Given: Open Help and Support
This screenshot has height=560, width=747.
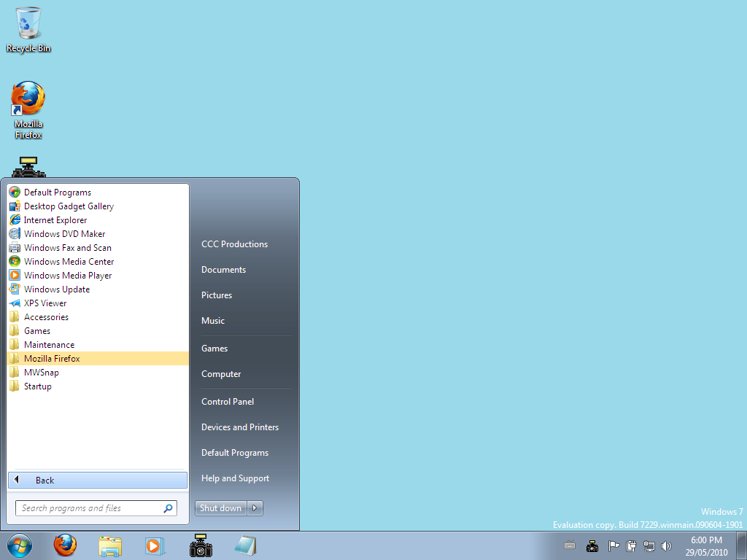Looking at the screenshot, I should [x=235, y=478].
